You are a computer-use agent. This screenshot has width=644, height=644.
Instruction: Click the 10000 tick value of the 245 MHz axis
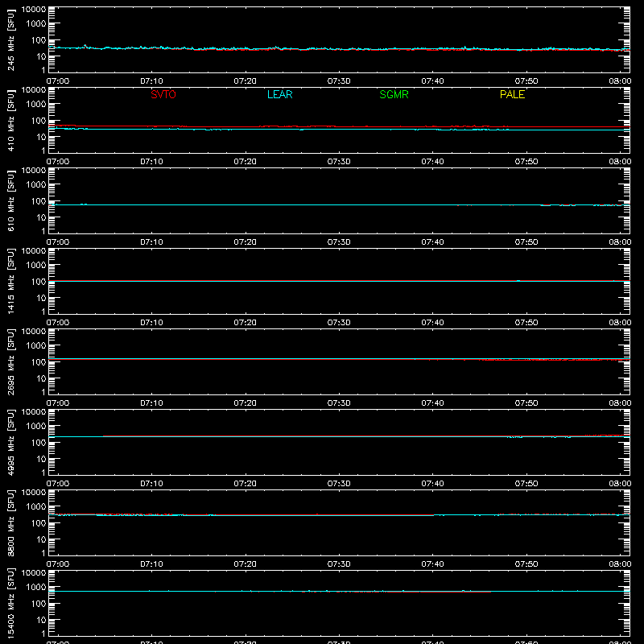pyautogui.click(x=34, y=10)
